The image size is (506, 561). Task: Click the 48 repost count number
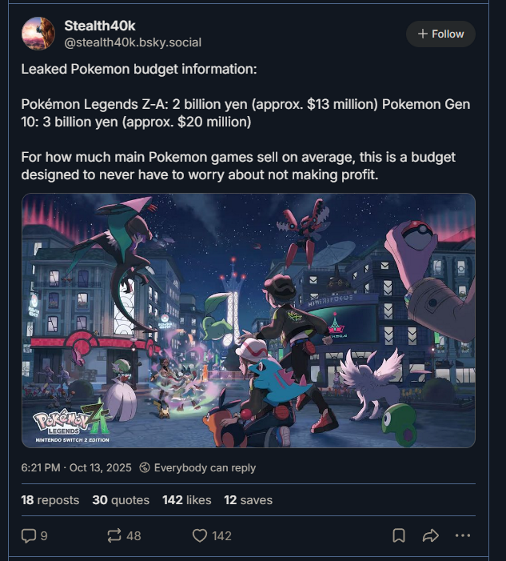[x=133, y=536]
